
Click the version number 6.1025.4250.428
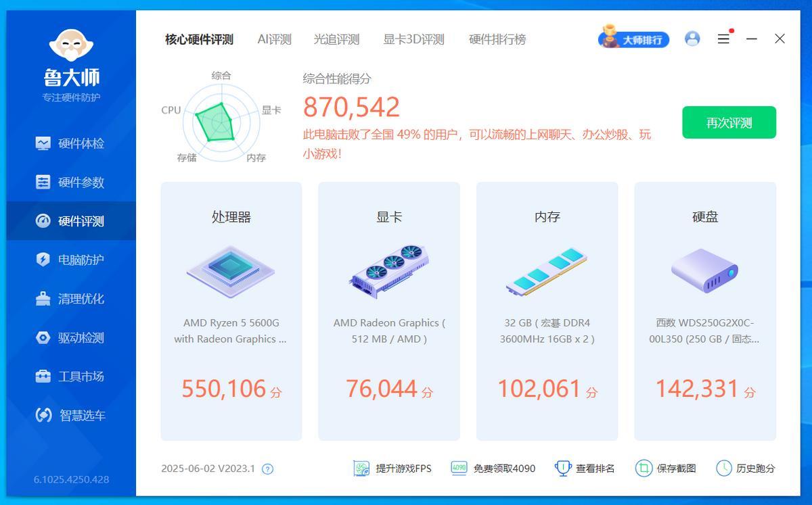71,479
